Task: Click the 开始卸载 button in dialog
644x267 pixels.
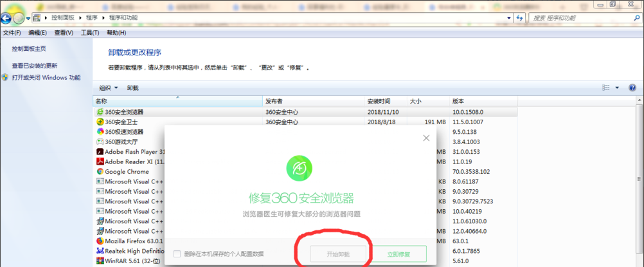Action: pos(338,254)
